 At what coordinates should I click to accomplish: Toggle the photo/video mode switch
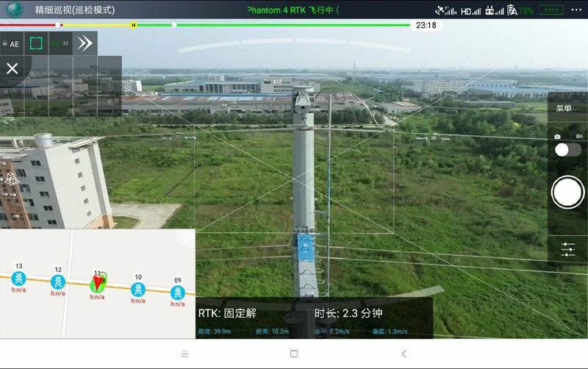[567, 150]
